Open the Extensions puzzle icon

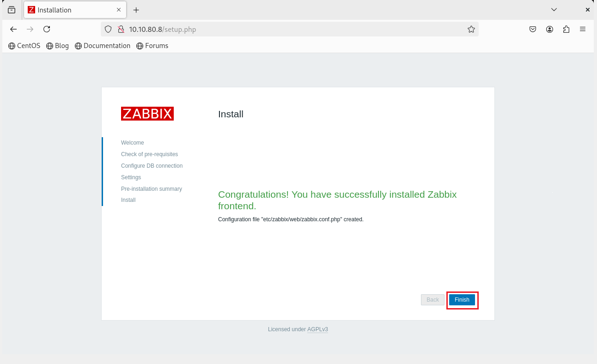[566, 29]
